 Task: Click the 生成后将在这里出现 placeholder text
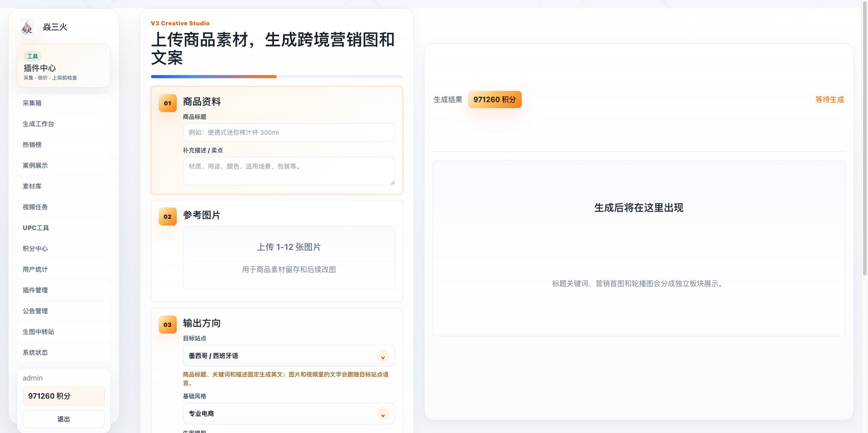pyautogui.click(x=639, y=207)
